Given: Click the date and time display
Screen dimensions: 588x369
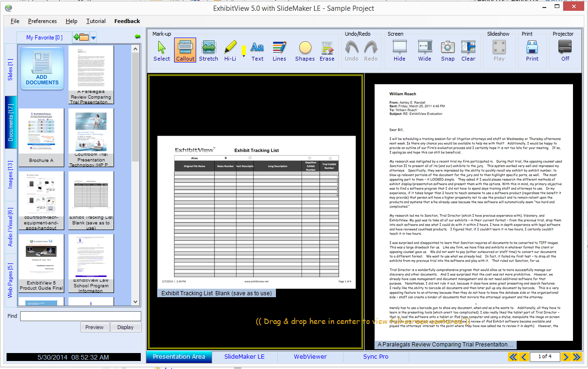Looking at the screenshot, I should [73, 357].
